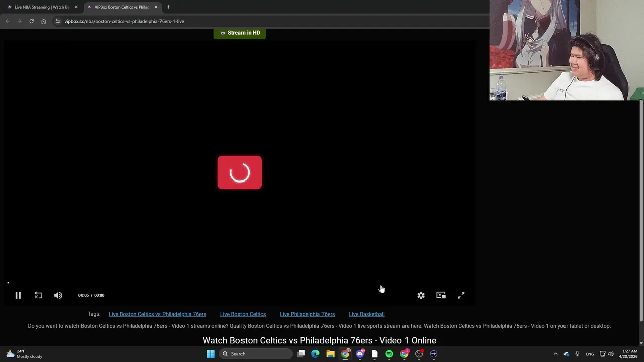The image size is (644, 362).
Task: Open the white document app in taskbar
Action: click(374, 354)
